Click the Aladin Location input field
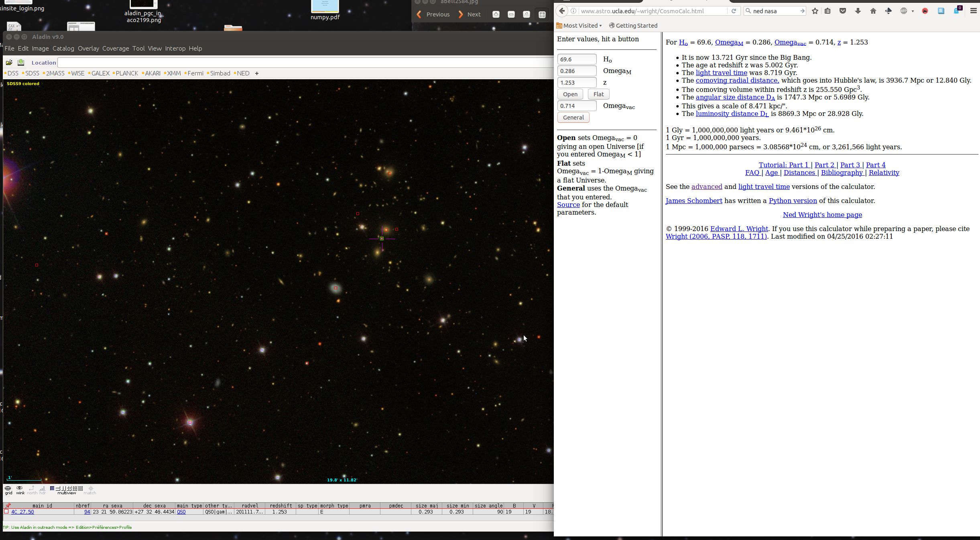Screen dimensions: 980x540 (305, 63)
